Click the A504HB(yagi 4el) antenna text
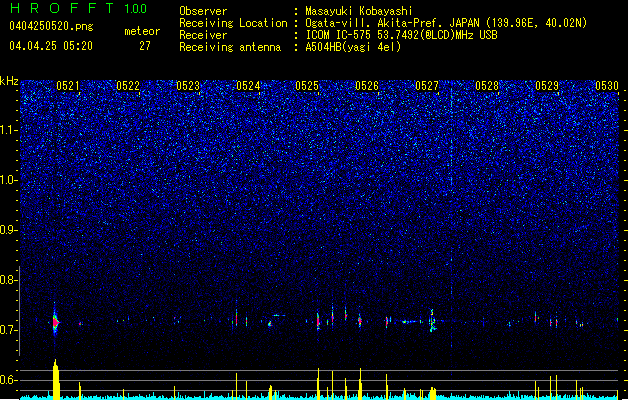The height and width of the screenshot is (400, 629). point(353,47)
